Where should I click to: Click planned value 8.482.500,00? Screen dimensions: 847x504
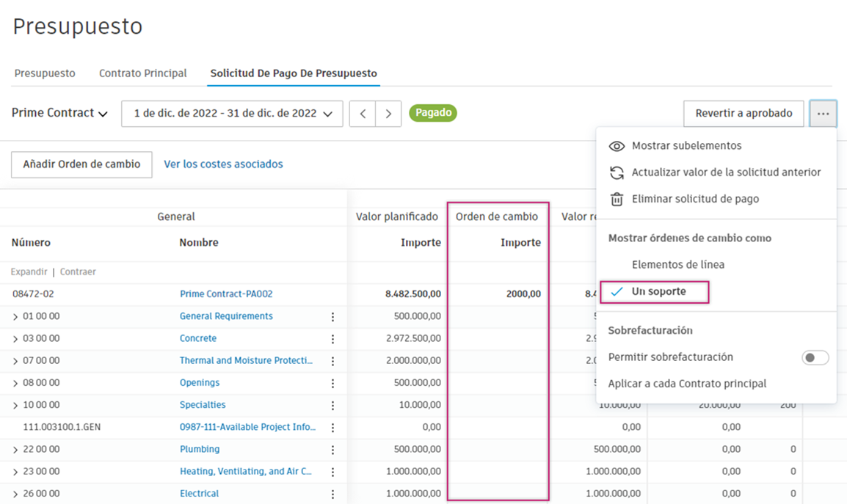[412, 294]
